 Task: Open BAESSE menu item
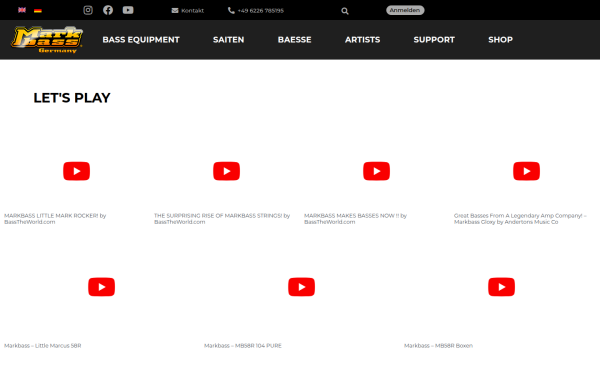pyautogui.click(x=295, y=40)
